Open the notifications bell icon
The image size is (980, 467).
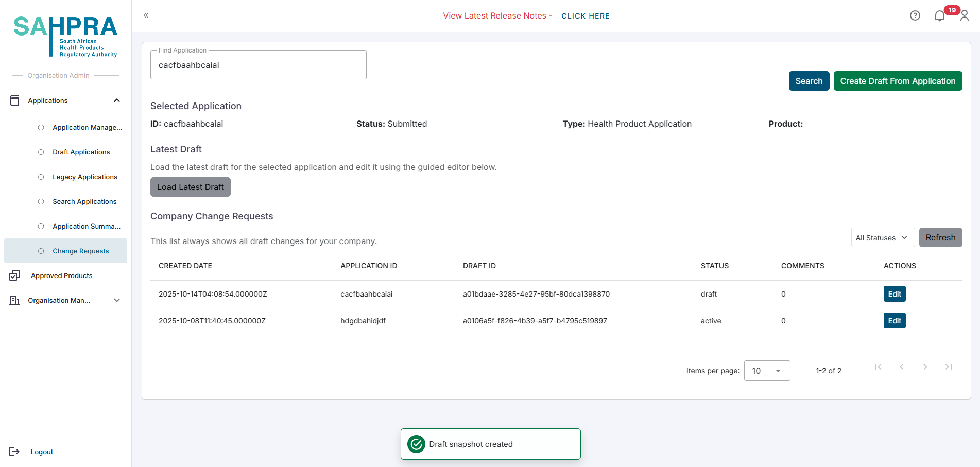coord(940,16)
